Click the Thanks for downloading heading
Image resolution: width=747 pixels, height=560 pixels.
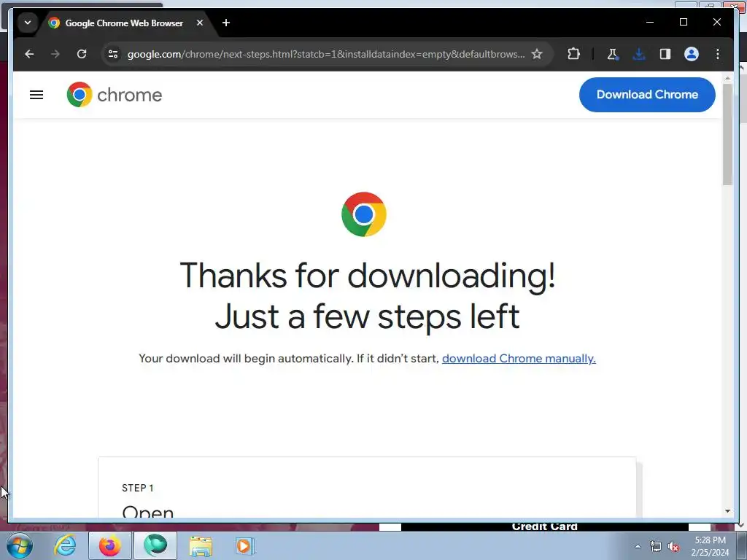click(x=368, y=296)
